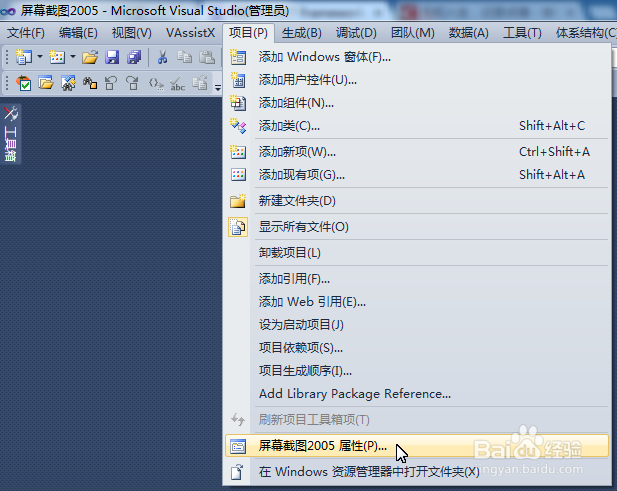
Task: Open the second toolbar options overflow arrow
Action: [x=218, y=87]
